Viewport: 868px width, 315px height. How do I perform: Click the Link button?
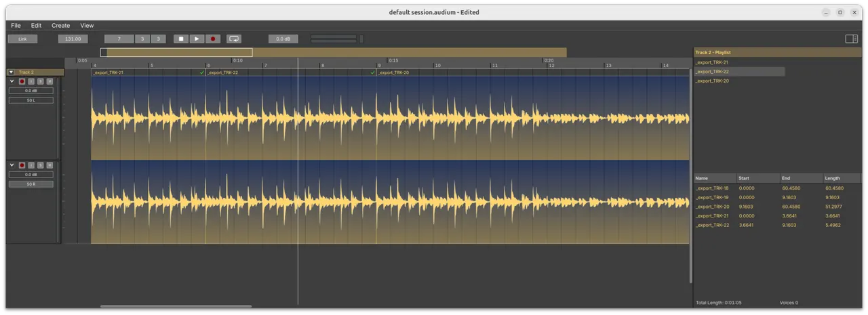[x=22, y=39]
